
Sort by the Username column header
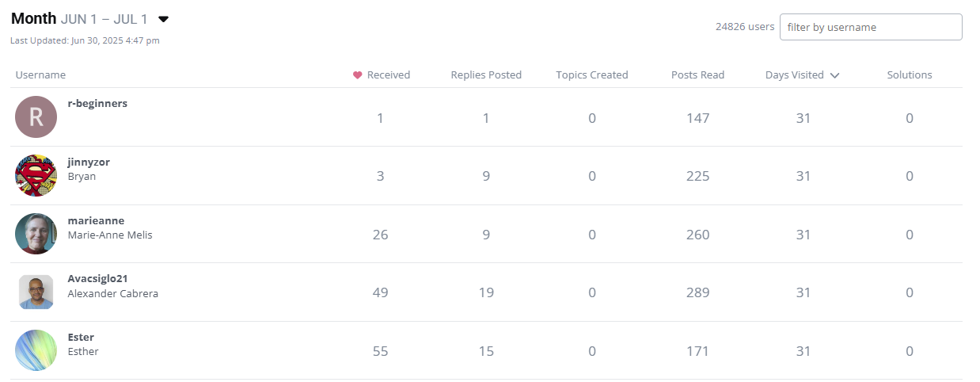pos(40,75)
